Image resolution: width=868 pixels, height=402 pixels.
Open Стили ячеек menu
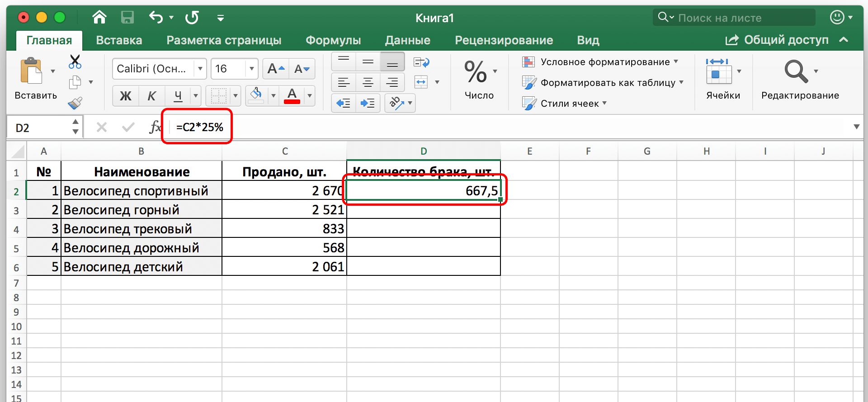coord(564,104)
